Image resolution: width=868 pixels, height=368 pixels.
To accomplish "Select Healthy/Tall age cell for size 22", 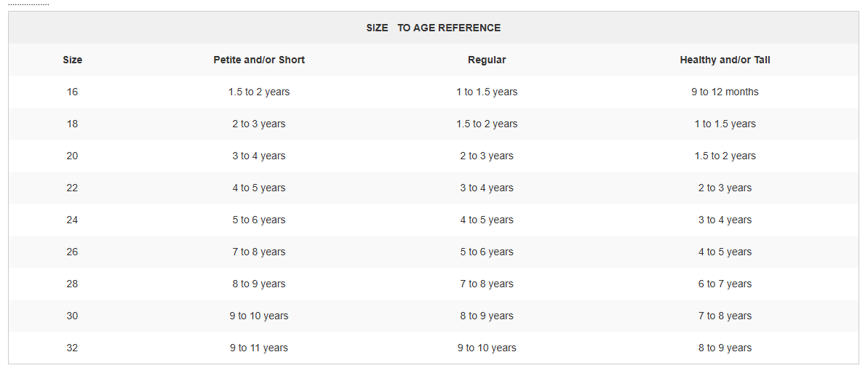I will (x=725, y=188).
